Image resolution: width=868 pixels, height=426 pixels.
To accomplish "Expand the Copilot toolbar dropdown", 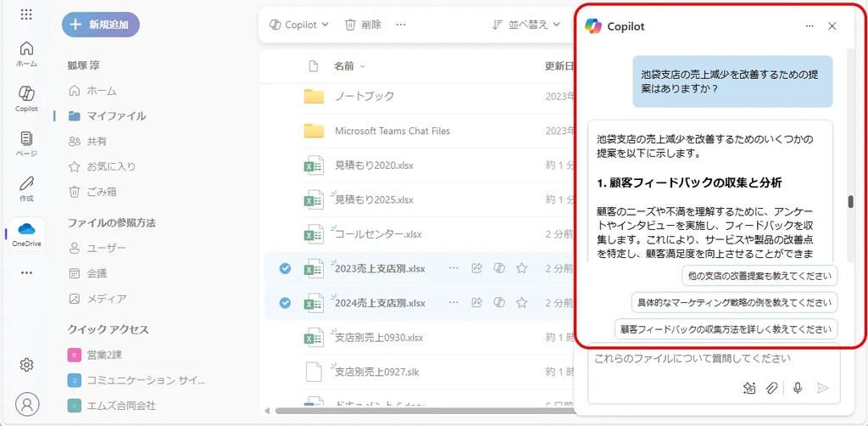I will (x=299, y=25).
